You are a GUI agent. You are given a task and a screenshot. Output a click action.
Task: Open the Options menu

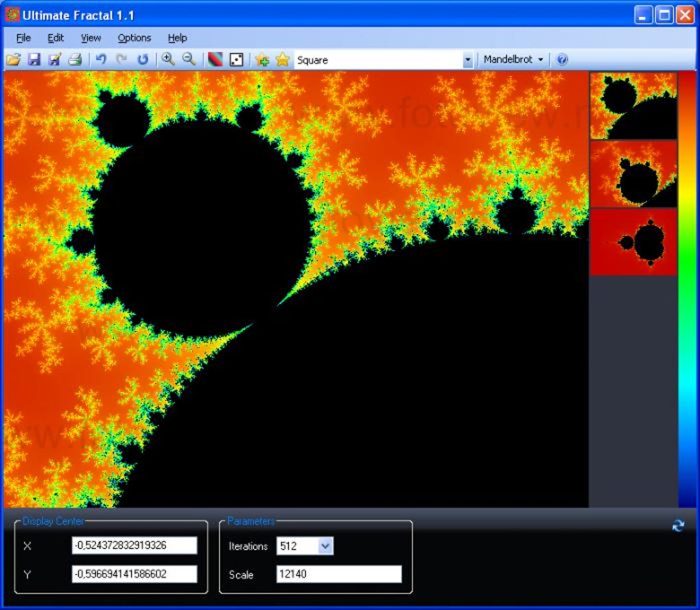(134, 38)
